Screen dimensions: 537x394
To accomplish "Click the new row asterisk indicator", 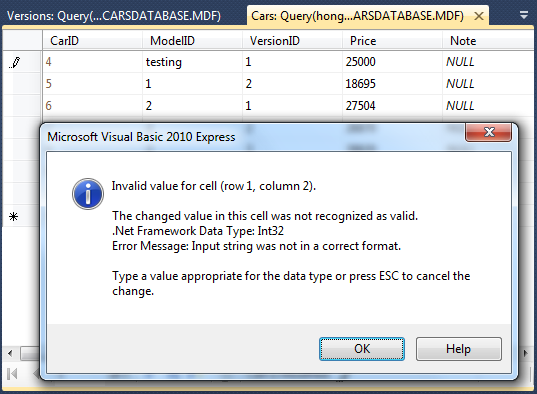I will point(14,217).
